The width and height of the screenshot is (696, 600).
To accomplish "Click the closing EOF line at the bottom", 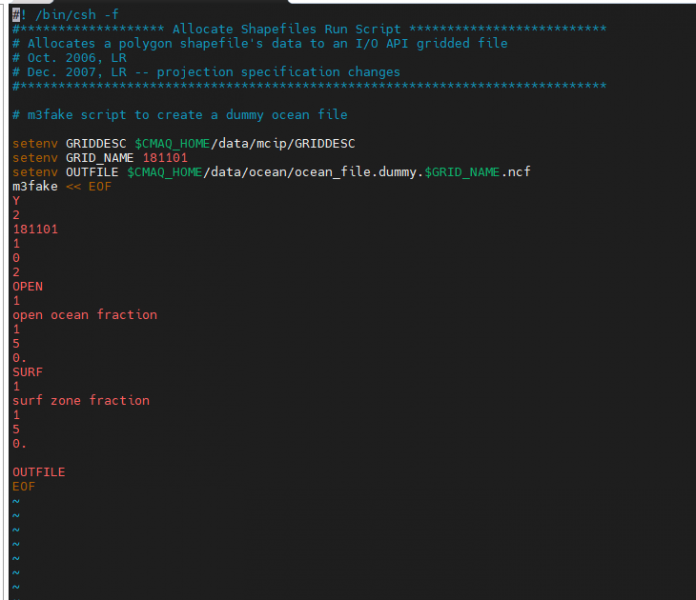I will 24,486.
